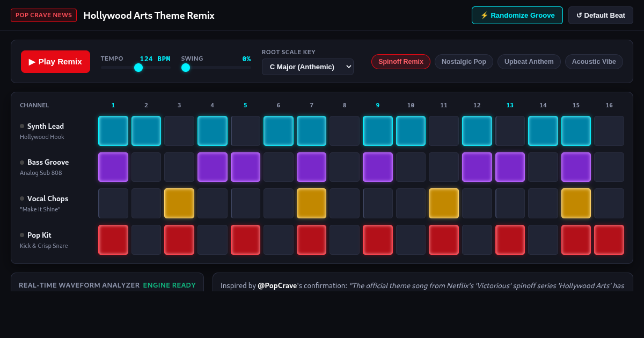Viewport: 644px width, 338px height.
Task: Toggle Synth Lead step 12 pad
Action: pos(477,131)
